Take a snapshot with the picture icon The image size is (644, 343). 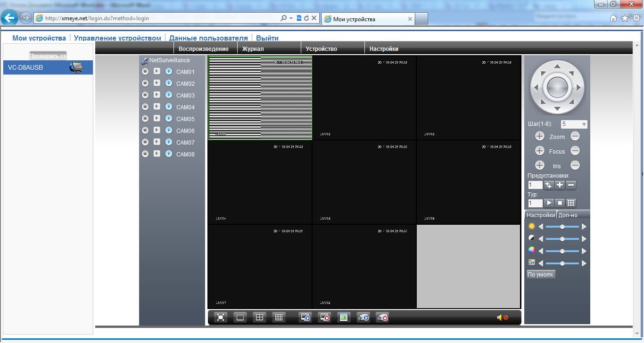(x=344, y=318)
